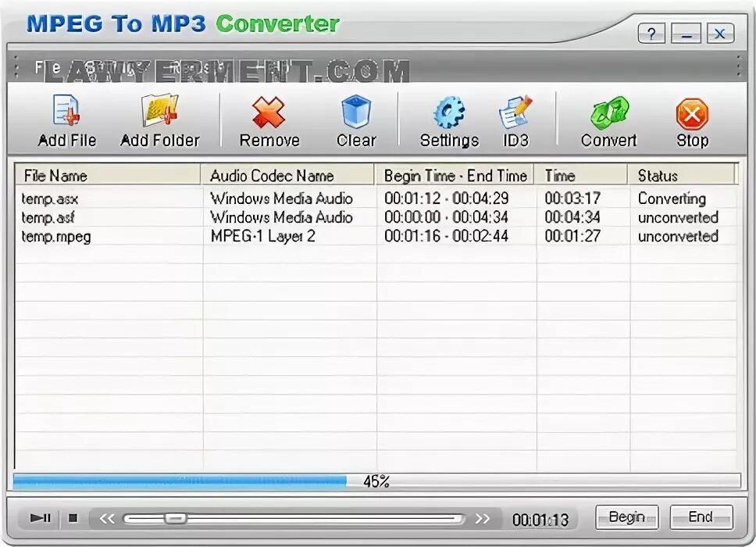
Task: Remove the selected file with the Remove icon
Action: tap(269, 112)
